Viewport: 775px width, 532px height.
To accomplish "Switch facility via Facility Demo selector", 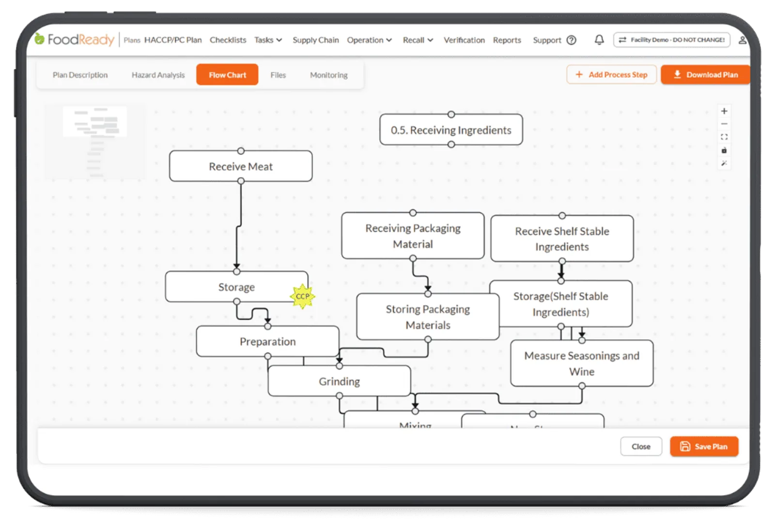I will (671, 40).
